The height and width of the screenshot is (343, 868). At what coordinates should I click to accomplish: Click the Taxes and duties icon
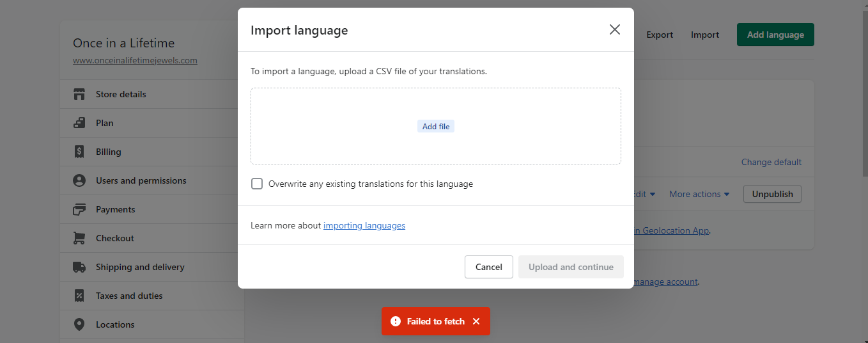tap(79, 296)
